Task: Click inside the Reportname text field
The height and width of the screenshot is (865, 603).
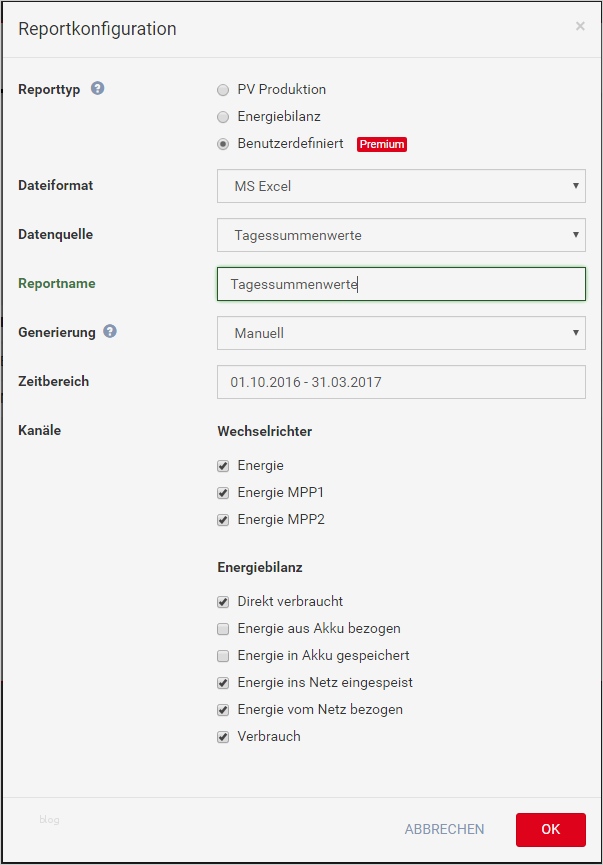Action: [x=400, y=284]
